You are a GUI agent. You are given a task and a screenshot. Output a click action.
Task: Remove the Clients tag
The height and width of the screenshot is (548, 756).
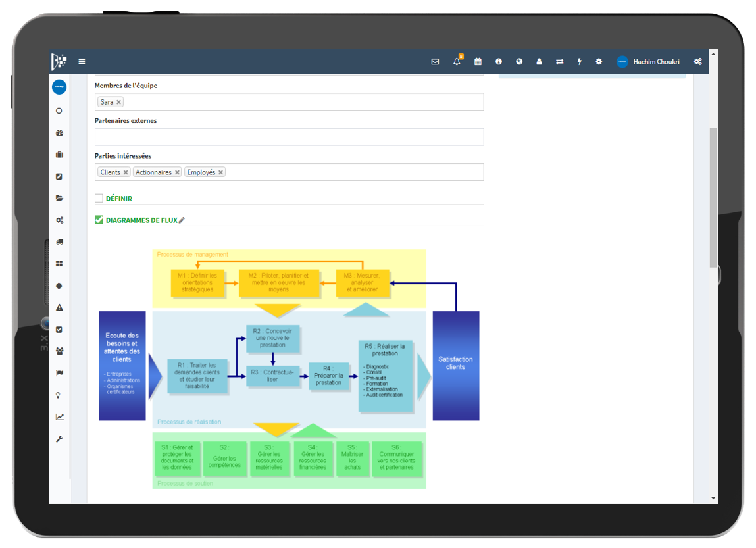coord(126,172)
